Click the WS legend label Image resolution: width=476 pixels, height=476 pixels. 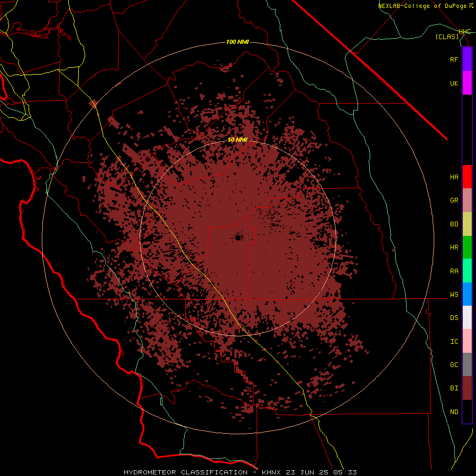454,295
